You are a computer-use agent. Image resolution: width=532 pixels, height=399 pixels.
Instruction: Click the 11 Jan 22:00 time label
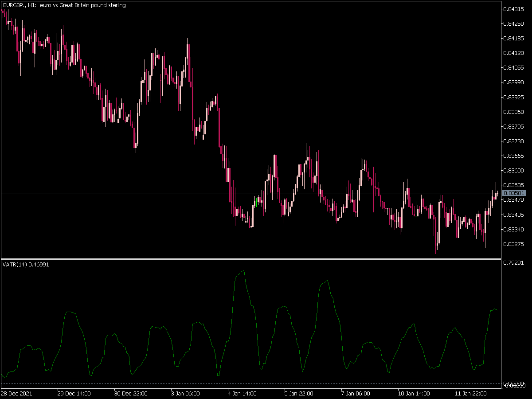[471, 393]
